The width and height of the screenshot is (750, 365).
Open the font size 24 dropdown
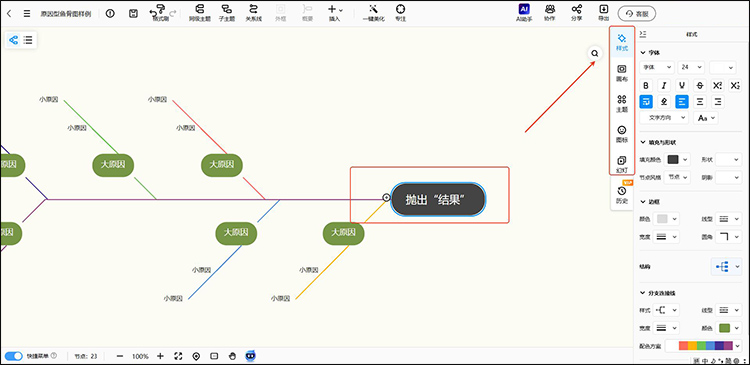691,67
